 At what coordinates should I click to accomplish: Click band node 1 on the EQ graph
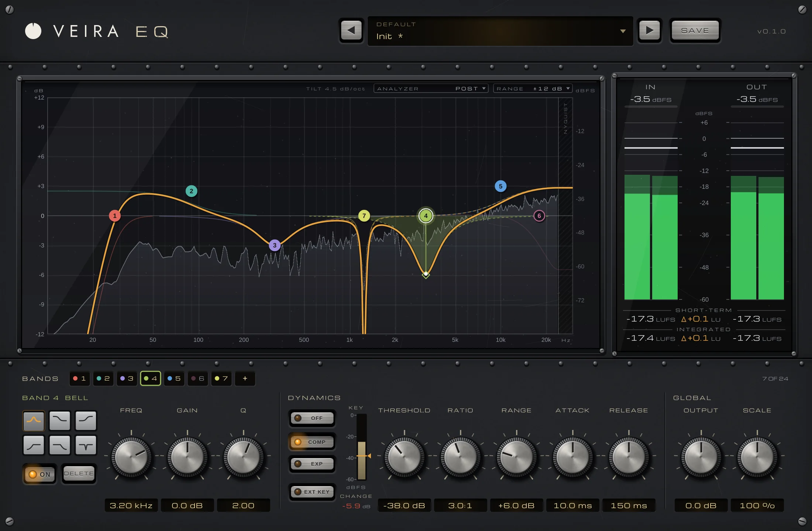(115, 216)
